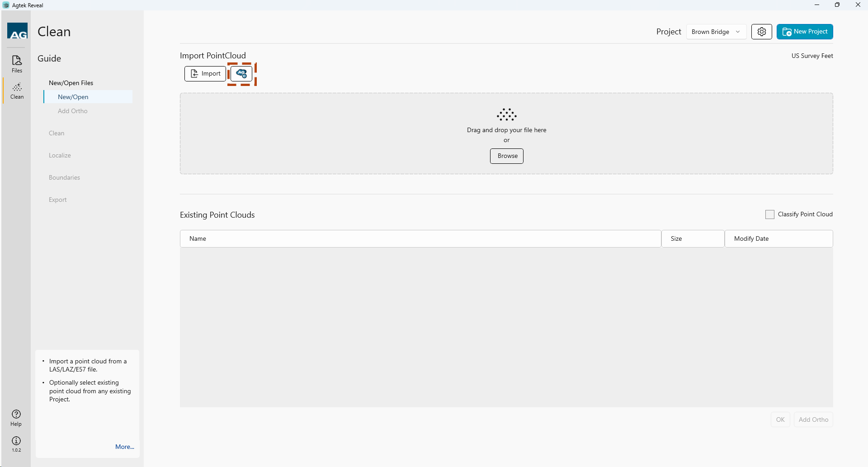
Task: Go to the Localize guide step
Action: coord(60,155)
